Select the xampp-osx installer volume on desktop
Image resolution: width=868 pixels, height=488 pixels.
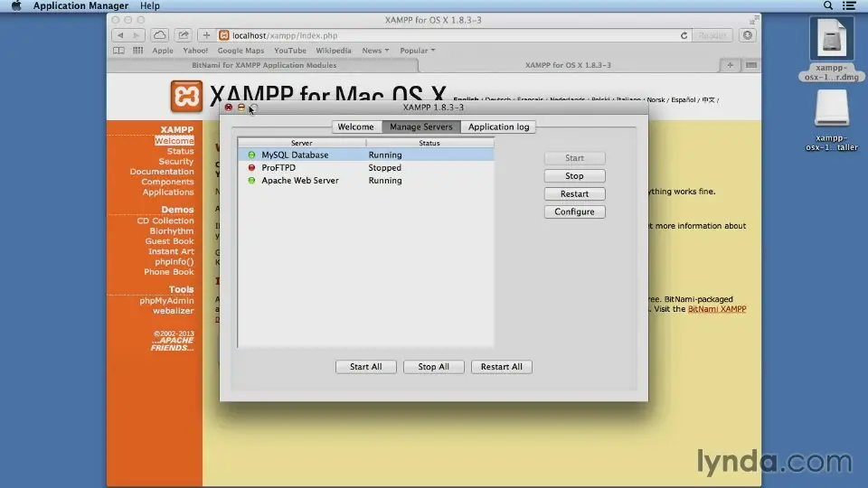832,120
